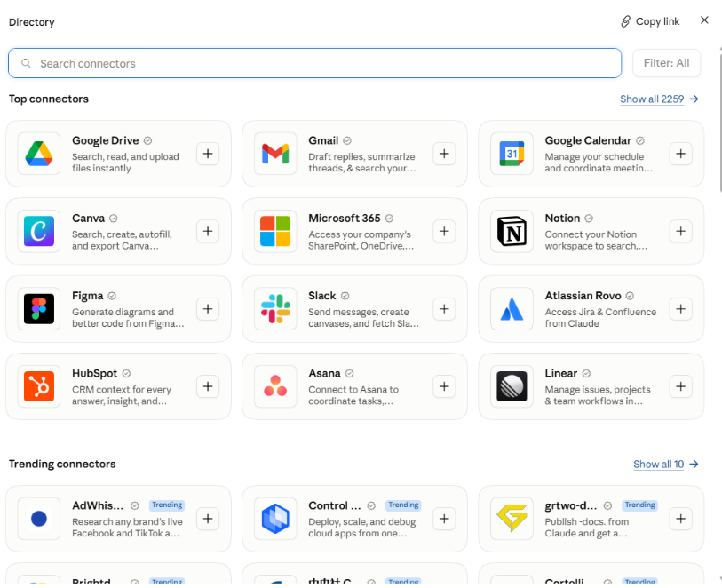The height and width of the screenshot is (588, 722).
Task: Open the Microsoft 365 title text
Action: (x=344, y=219)
